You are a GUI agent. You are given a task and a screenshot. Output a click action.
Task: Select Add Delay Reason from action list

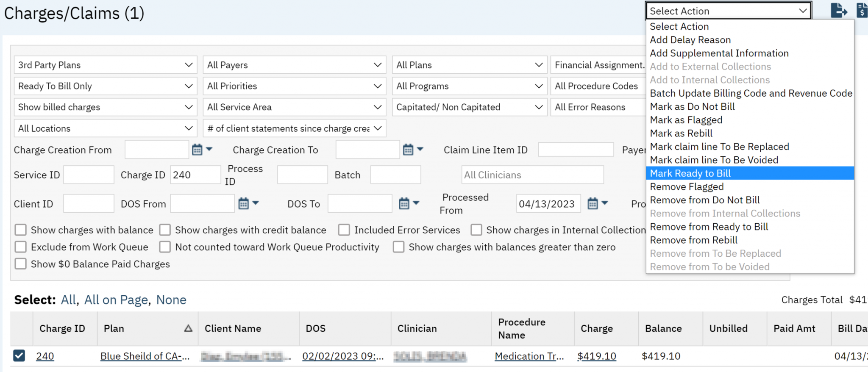[690, 40]
